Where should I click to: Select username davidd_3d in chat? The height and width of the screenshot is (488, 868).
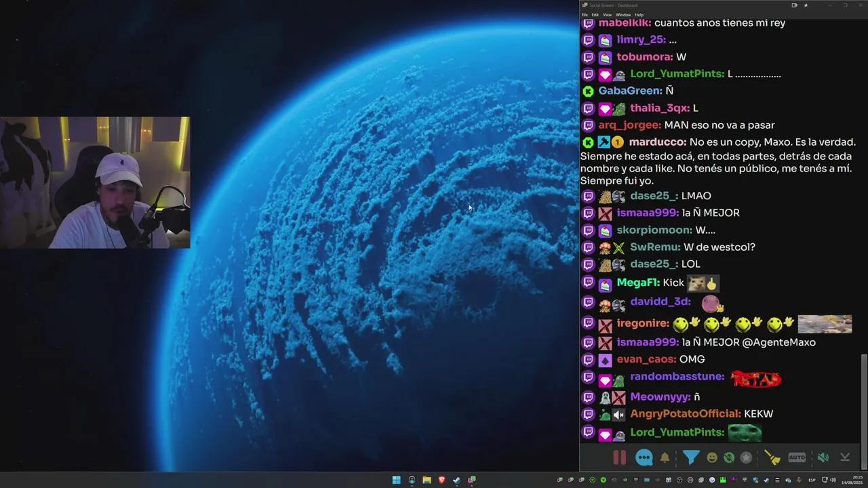tap(660, 302)
